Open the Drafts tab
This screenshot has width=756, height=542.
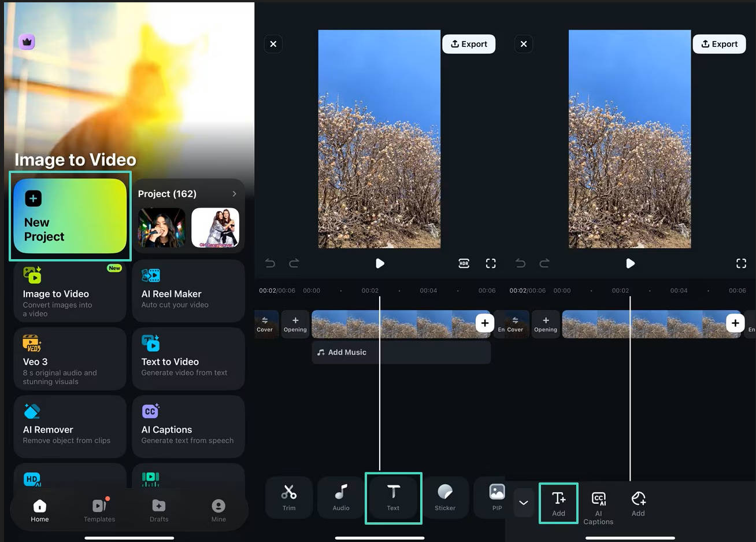point(159,510)
